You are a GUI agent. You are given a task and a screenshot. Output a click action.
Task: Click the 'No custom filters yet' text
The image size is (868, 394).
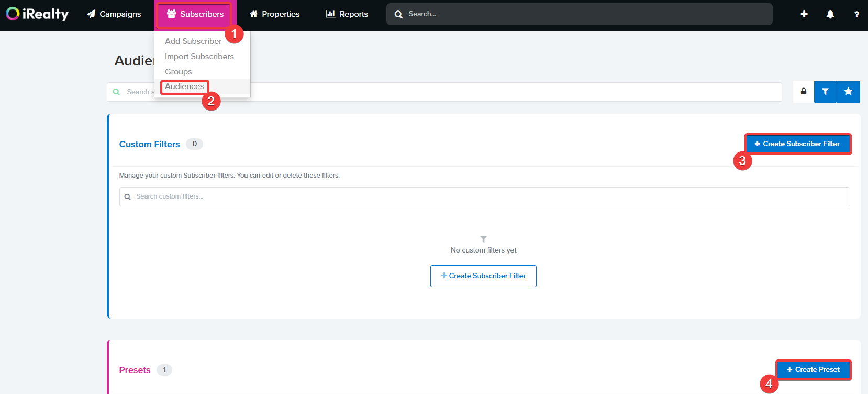(x=484, y=250)
